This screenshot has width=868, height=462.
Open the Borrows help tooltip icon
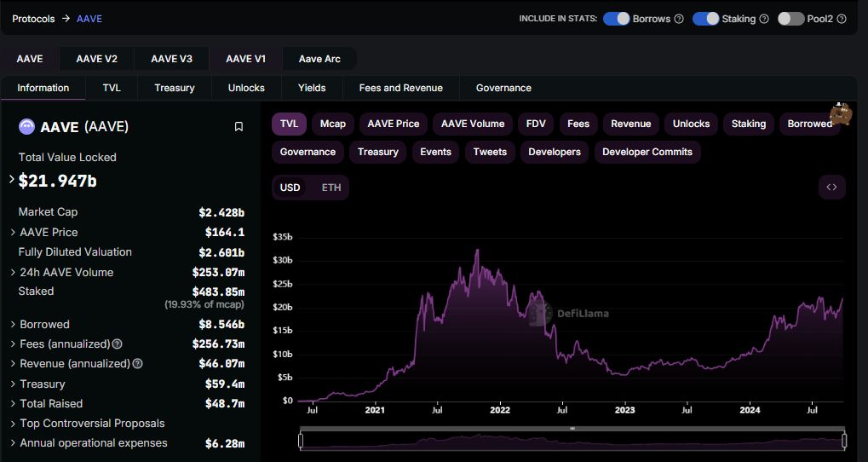[679, 19]
